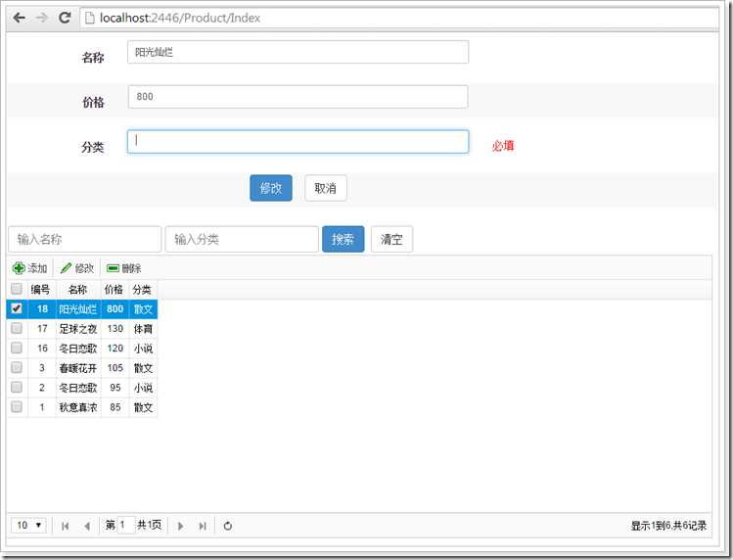Image resolution: width=733 pixels, height=560 pixels.
Task: Click the blue 修改 submit button
Action: point(271,188)
